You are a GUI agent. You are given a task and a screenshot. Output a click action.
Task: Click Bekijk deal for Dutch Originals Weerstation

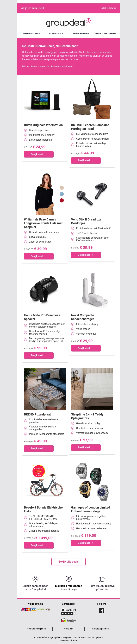pos(39,154)
